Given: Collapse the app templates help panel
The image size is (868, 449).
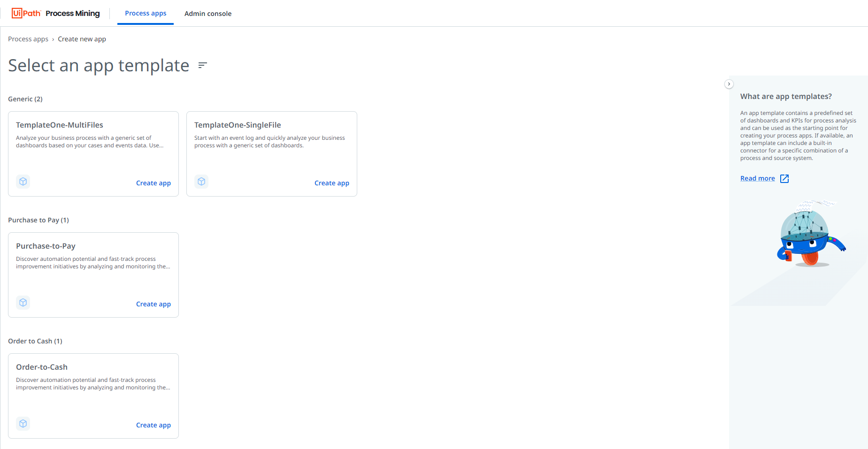Looking at the screenshot, I should point(729,84).
